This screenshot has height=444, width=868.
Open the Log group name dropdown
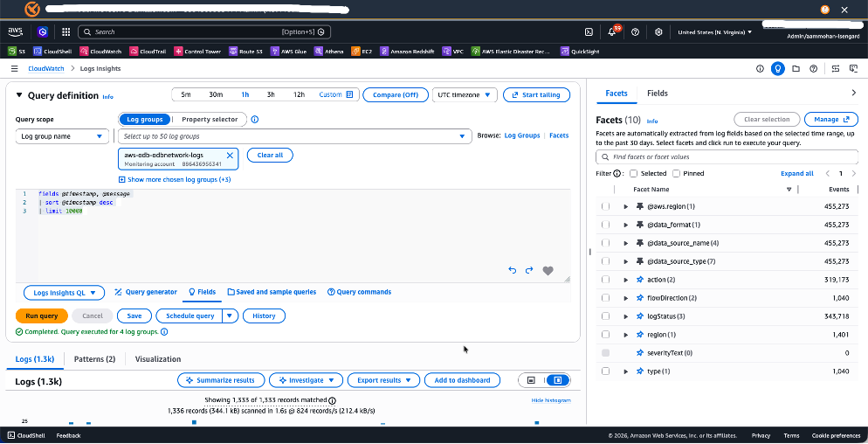pyautogui.click(x=62, y=136)
